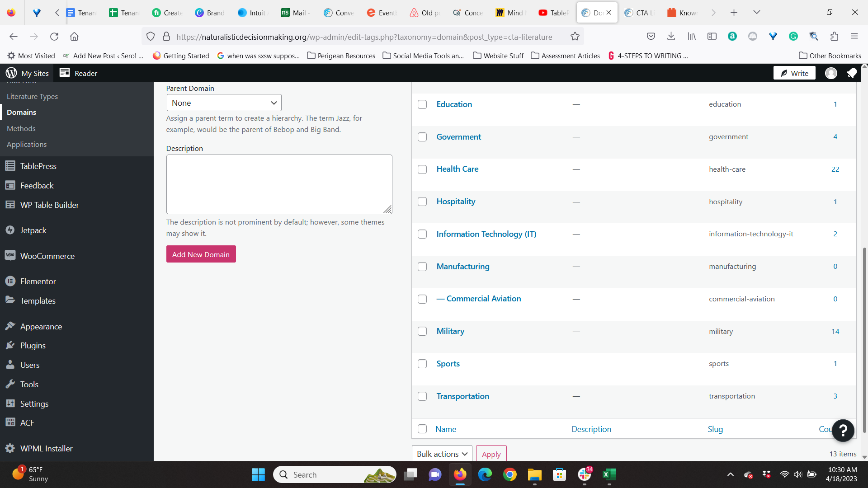Bookmark this page with the star icon

575,37
